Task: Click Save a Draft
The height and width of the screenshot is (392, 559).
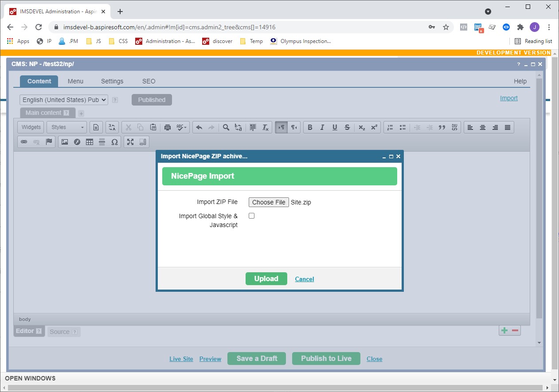Action: 257,358
